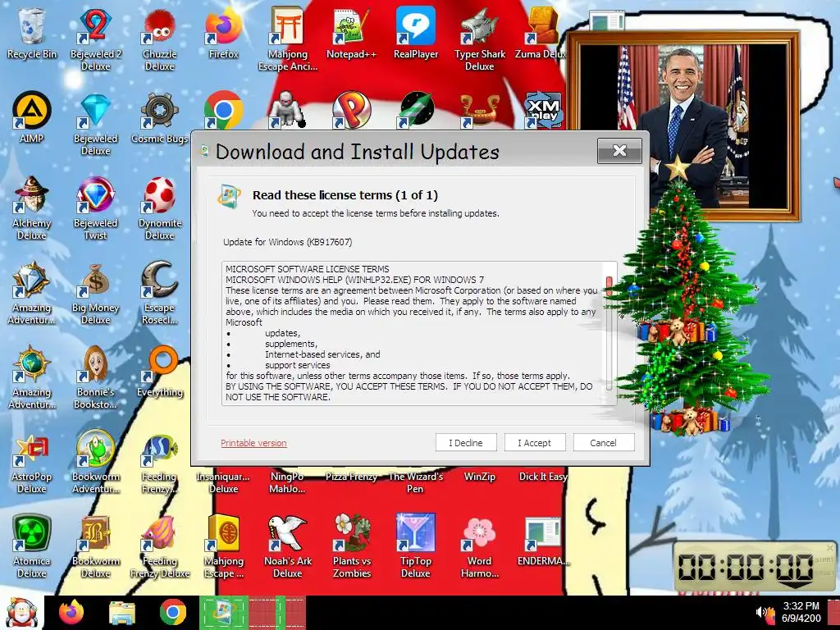Launch Bonnie's Bookstore shortcut
Viewport: 840px width, 630px height.
point(95,377)
